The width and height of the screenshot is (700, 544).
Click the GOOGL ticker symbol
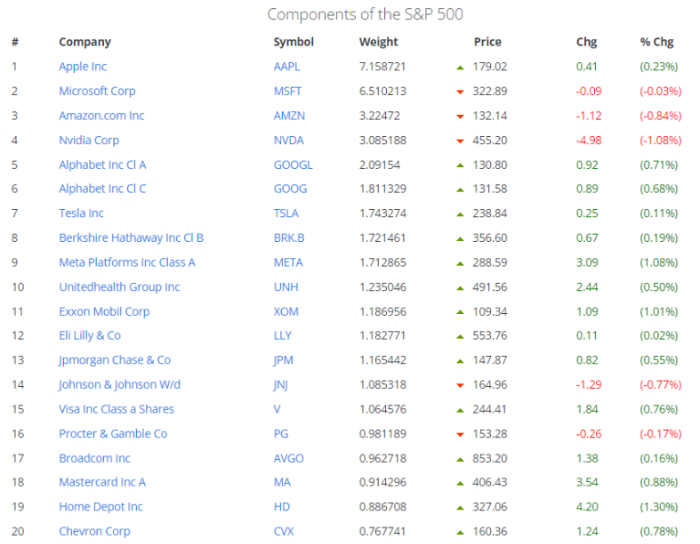tap(293, 165)
